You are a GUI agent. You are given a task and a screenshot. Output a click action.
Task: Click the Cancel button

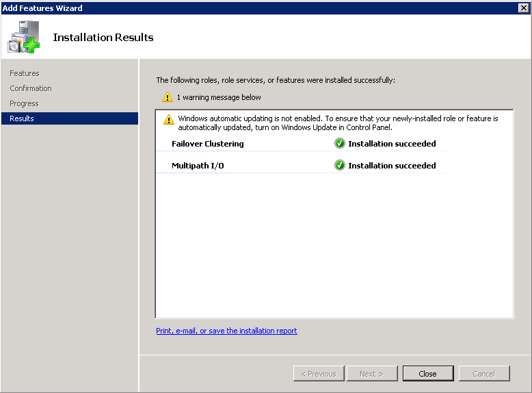point(483,374)
